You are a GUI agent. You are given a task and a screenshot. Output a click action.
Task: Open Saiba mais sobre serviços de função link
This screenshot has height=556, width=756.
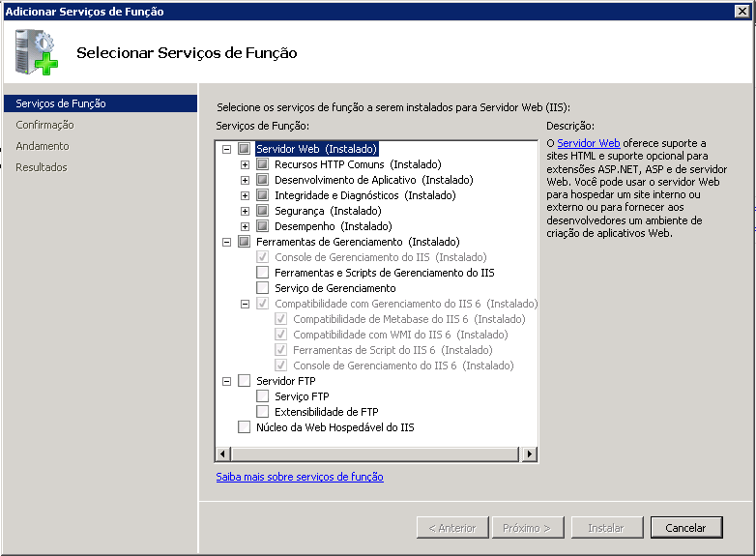300,477
